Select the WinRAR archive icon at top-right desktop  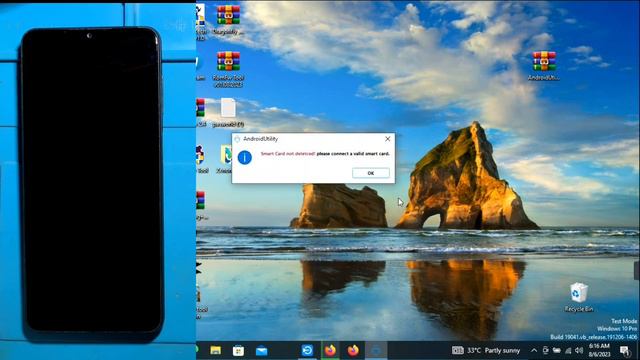coord(544,65)
